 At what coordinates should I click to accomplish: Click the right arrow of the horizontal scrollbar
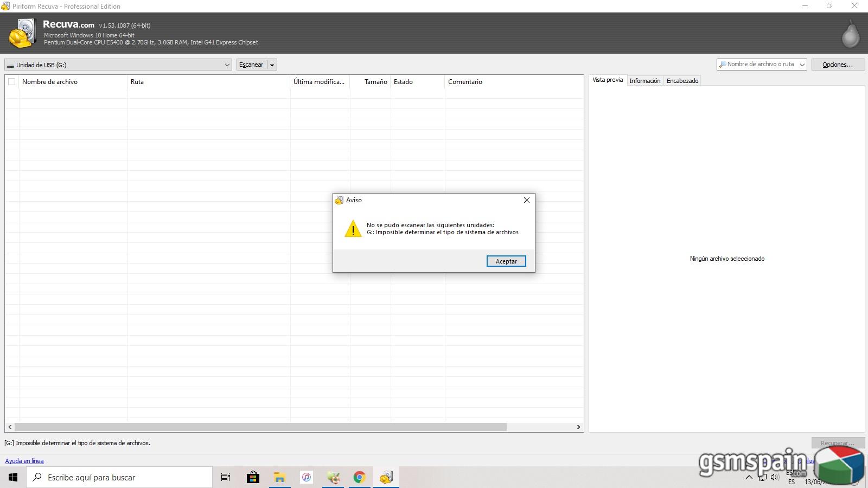pos(578,427)
